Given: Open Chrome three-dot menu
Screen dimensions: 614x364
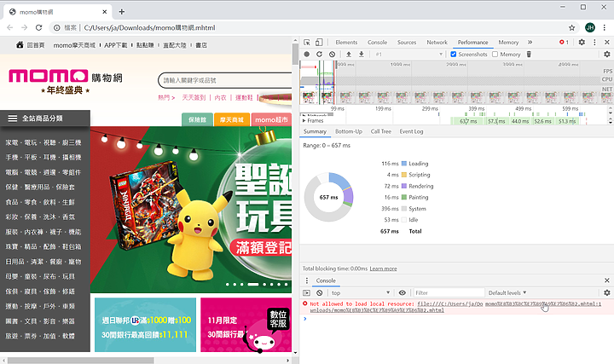Looking at the screenshot, I should tap(605, 28).
